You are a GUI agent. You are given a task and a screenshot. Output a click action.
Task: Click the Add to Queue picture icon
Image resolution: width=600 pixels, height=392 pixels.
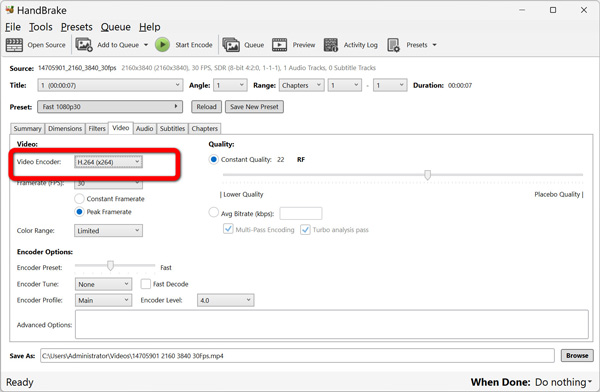pos(84,45)
